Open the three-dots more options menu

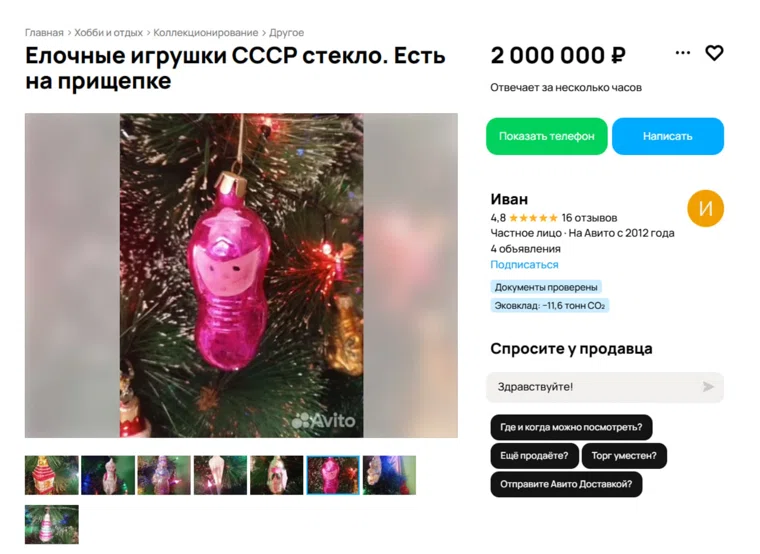pos(682,53)
